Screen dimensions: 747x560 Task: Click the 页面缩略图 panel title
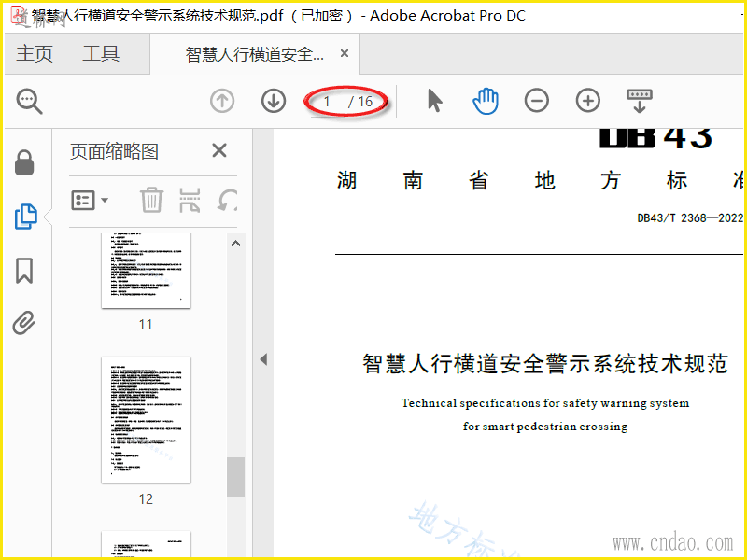coord(114,151)
